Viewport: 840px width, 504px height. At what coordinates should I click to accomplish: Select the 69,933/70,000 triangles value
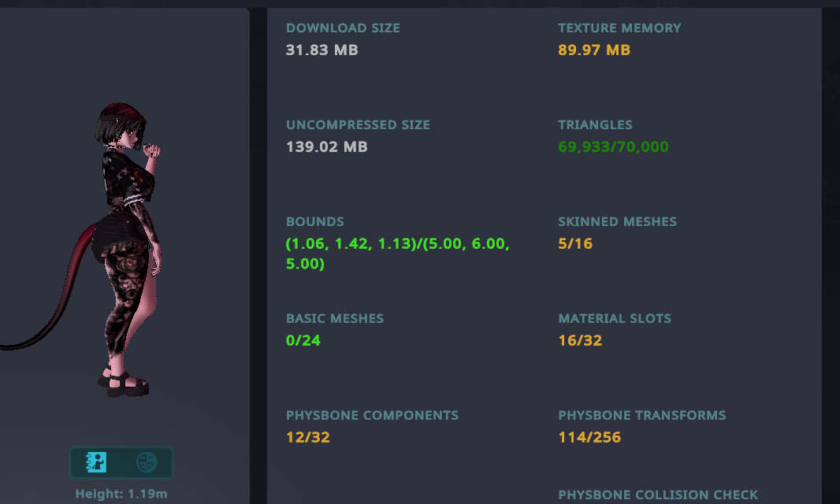pos(613,146)
